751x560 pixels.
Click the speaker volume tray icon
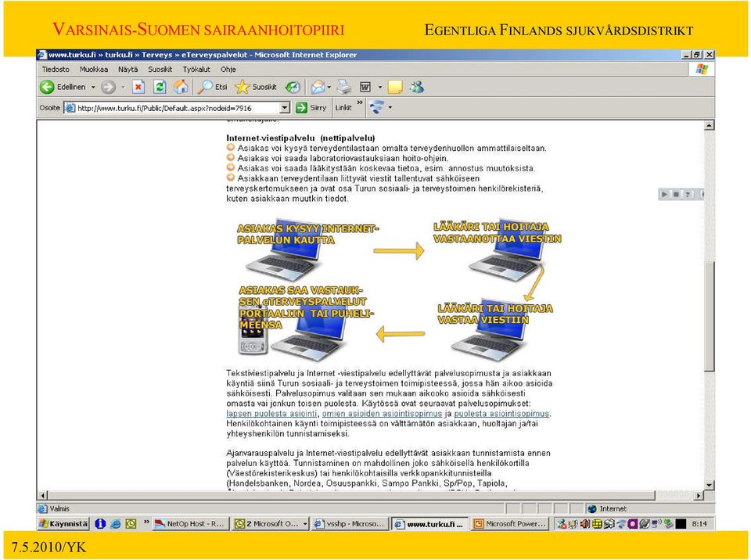click(x=585, y=524)
